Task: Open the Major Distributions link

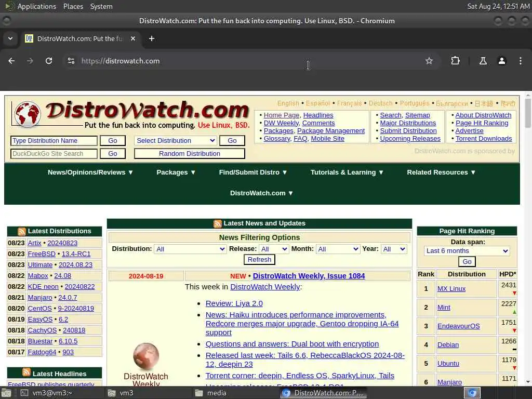Action: [408, 123]
